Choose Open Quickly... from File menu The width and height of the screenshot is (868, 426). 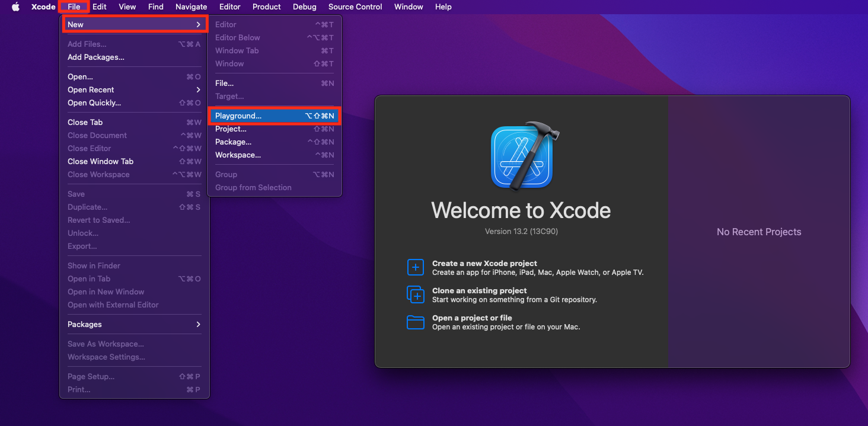tap(94, 103)
